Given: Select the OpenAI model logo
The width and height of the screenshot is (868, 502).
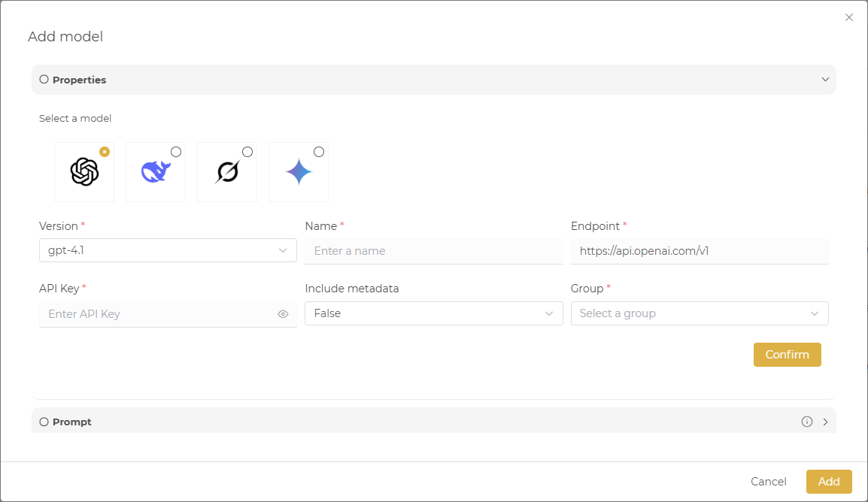Looking at the screenshot, I should click(84, 172).
